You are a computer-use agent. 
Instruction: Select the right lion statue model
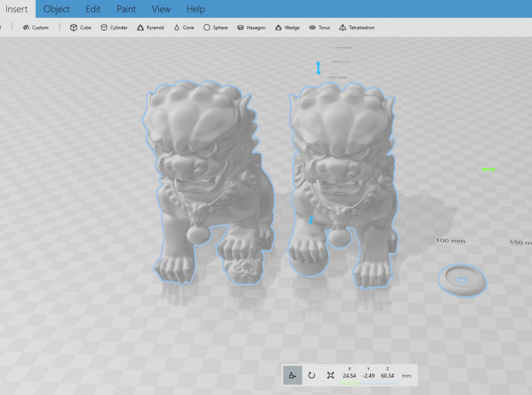[343, 185]
